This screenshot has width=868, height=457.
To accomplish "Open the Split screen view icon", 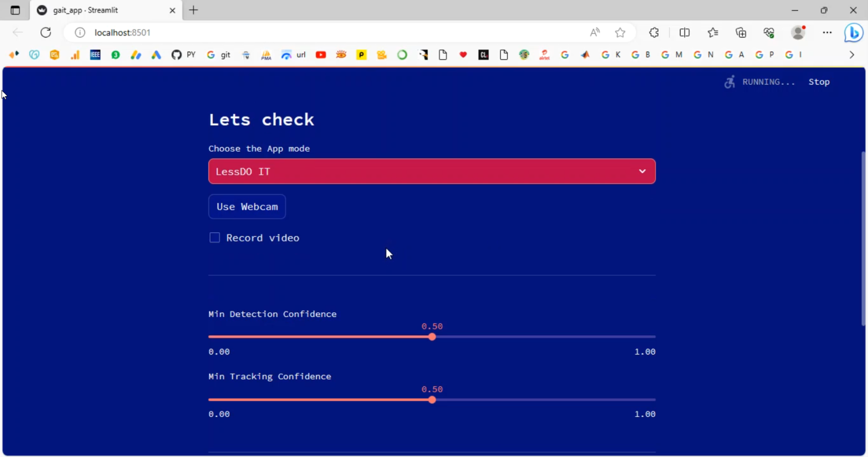I will click(685, 32).
